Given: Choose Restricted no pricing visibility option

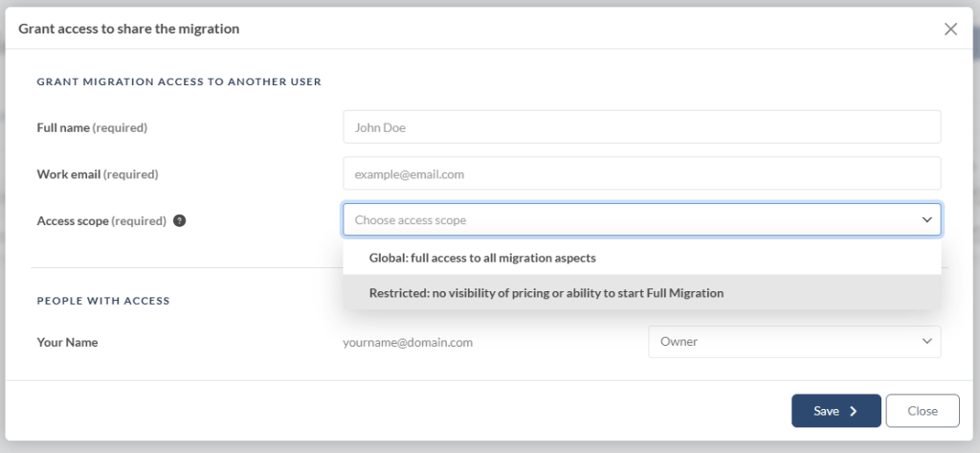Looking at the screenshot, I should (x=642, y=292).
